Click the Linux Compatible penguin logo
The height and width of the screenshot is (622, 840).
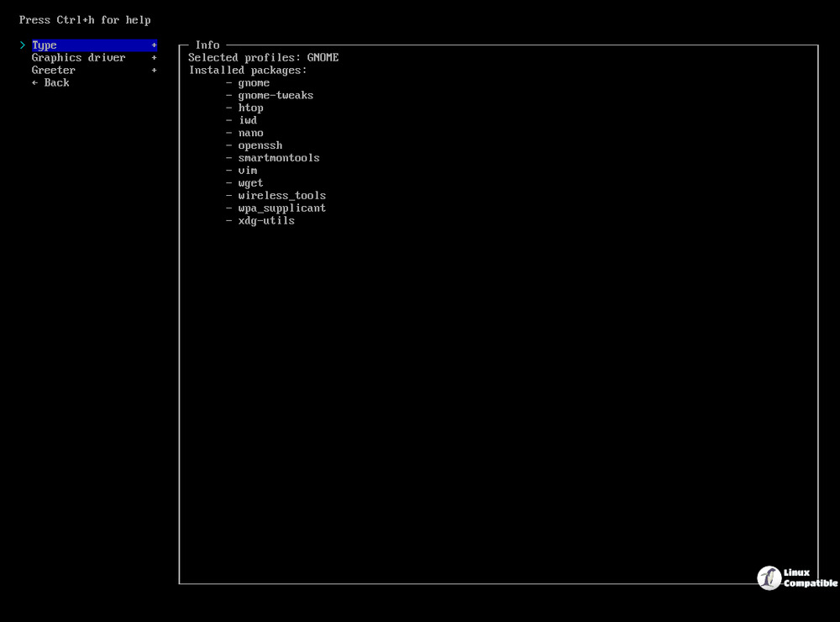[769, 578]
